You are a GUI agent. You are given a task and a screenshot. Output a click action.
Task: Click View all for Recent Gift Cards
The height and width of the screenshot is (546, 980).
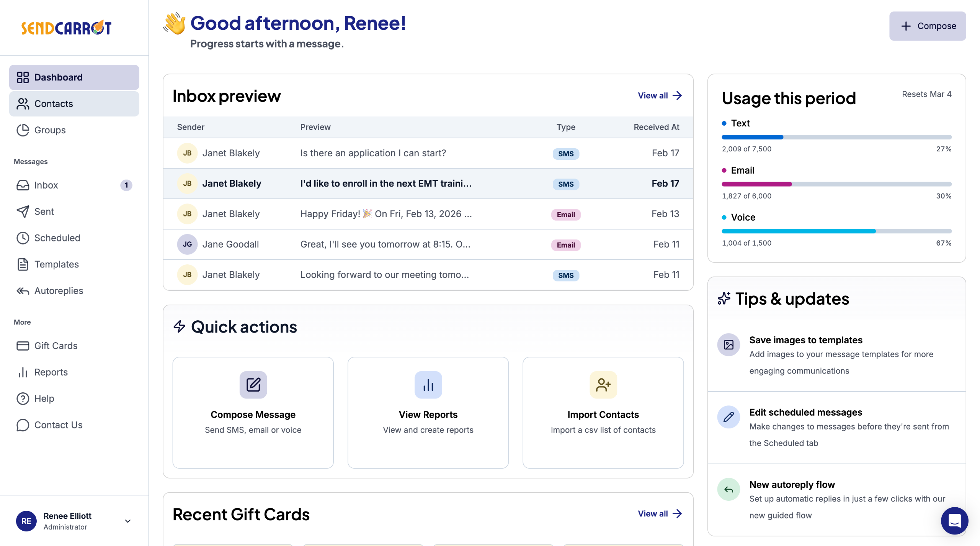coord(659,513)
